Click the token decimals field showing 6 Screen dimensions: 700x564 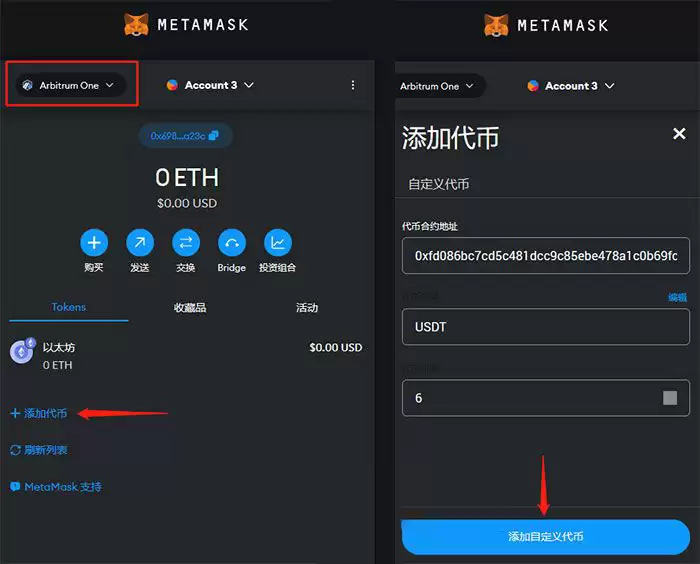[546, 398]
